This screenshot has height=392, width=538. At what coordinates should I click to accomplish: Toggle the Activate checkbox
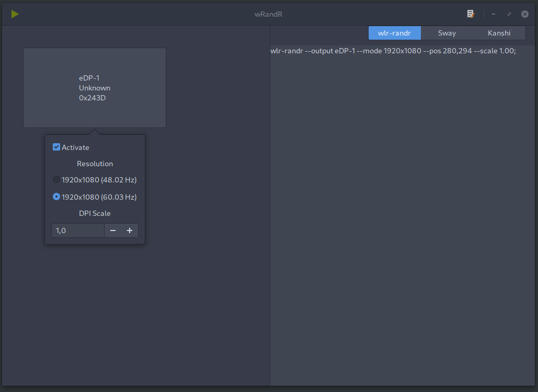click(56, 147)
